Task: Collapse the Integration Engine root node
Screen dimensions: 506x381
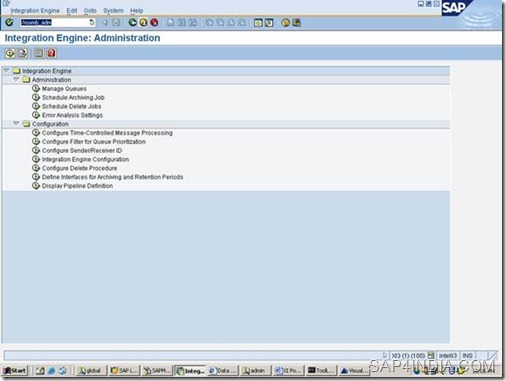Action: click(x=6, y=70)
